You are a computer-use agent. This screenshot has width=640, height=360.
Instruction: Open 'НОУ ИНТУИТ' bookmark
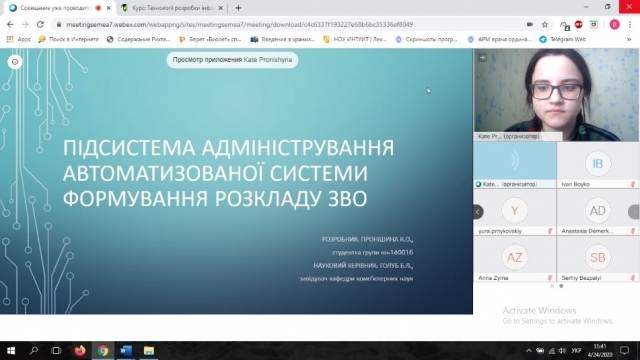[x=355, y=39]
